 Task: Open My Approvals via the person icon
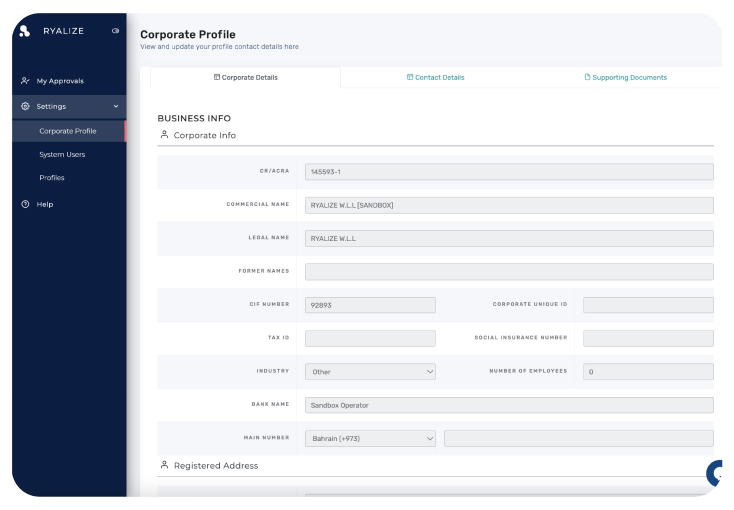25,81
